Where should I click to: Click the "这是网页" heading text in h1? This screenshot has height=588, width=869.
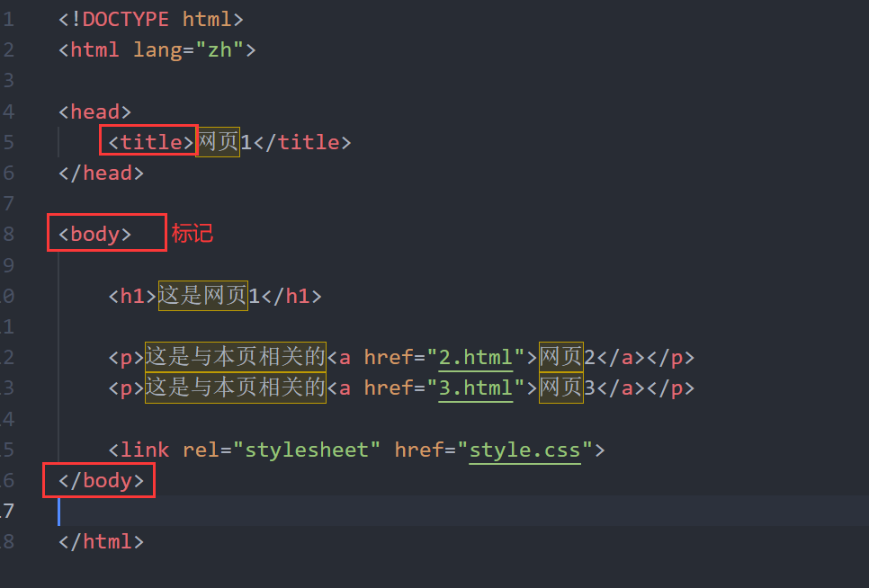pyautogui.click(x=202, y=296)
